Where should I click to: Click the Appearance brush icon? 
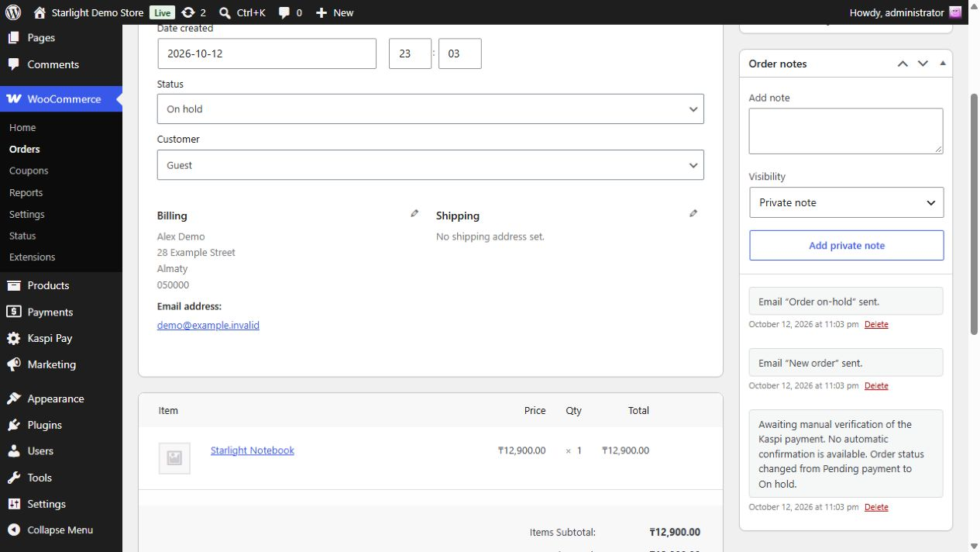click(x=14, y=398)
